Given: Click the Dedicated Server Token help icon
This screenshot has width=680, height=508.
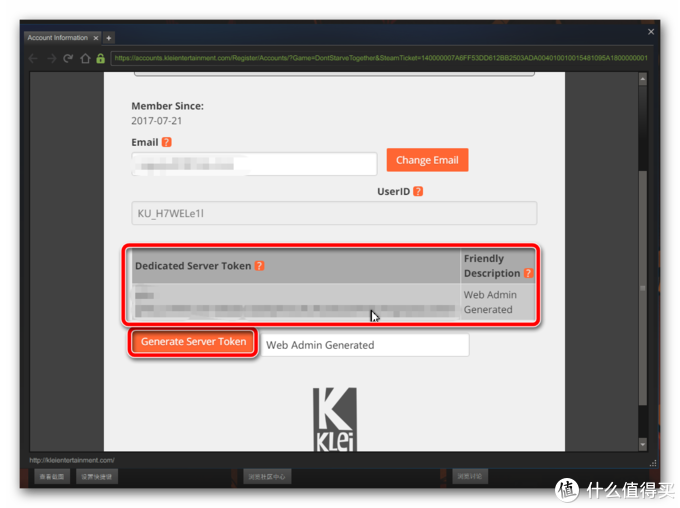Looking at the screenshot, I should click(259, 265).
